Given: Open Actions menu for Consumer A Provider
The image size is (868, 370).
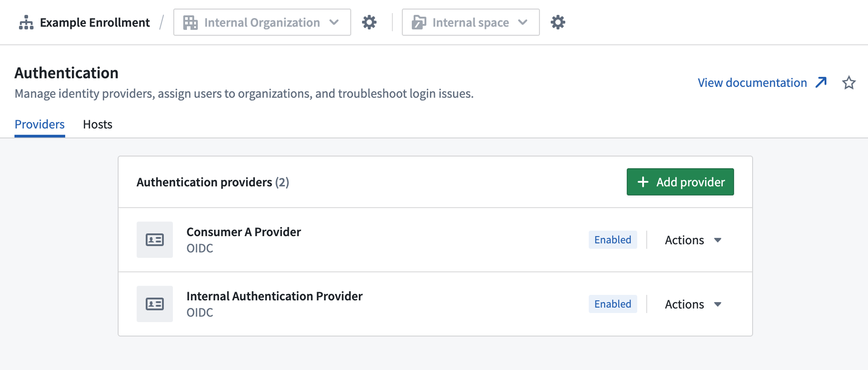Looking at the screenshot, I should pyautogui.click(x=692, y=240).
